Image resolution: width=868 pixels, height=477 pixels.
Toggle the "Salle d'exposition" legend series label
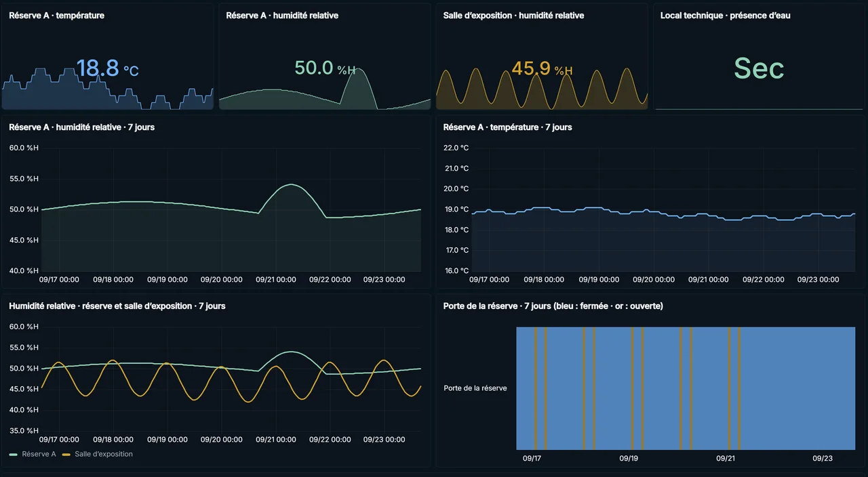click(104, 454)
